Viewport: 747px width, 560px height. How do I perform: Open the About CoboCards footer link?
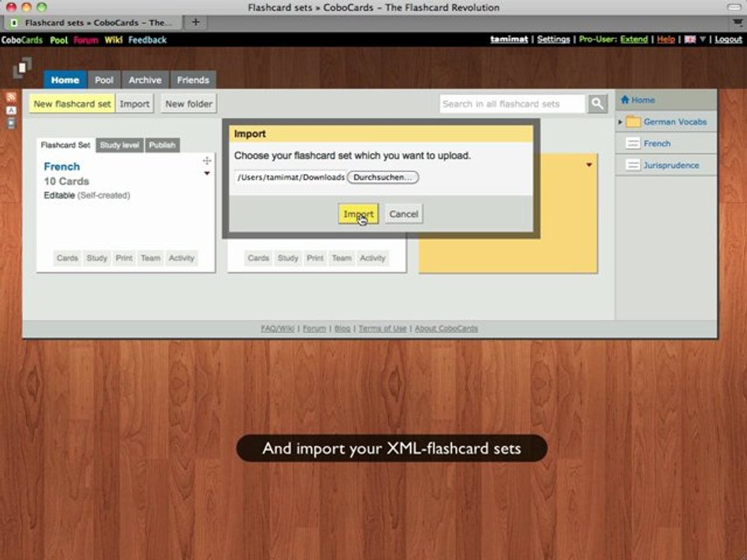point(447,328)
